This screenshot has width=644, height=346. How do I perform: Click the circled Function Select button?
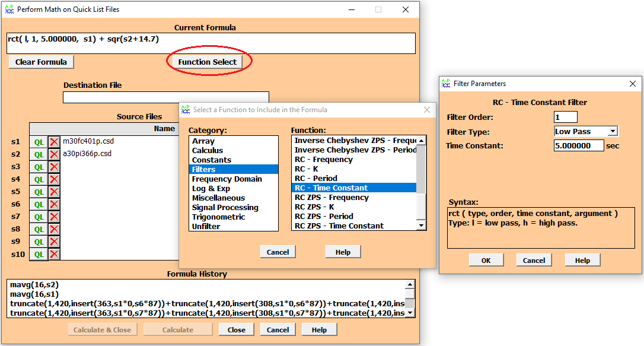tap(209, 62)
